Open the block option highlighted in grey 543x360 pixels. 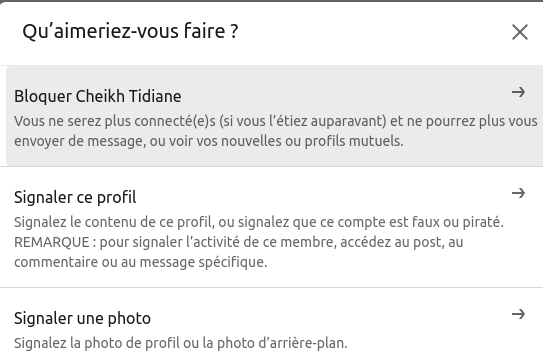(274, 115)
